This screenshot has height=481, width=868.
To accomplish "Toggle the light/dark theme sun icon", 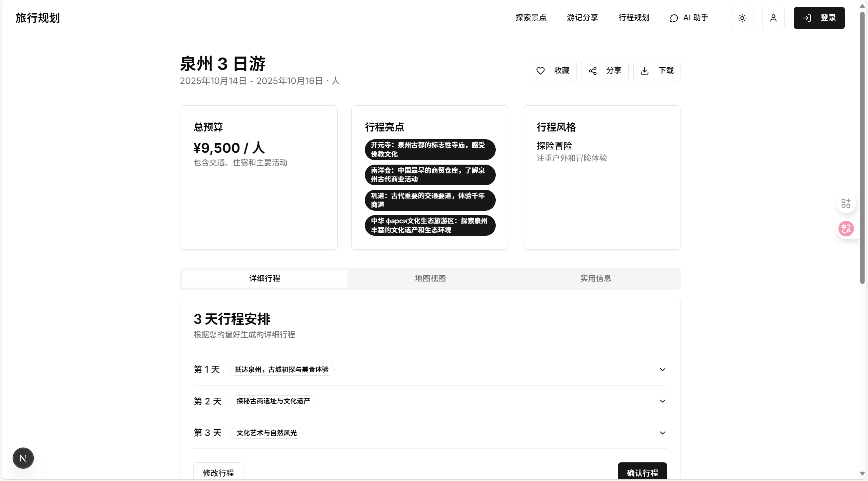I will pyautogui.click(x=742, y=18).
